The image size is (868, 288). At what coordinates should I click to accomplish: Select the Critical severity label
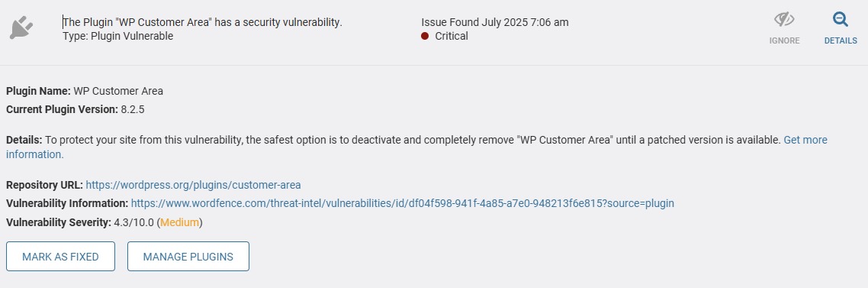tap(451, 36)
